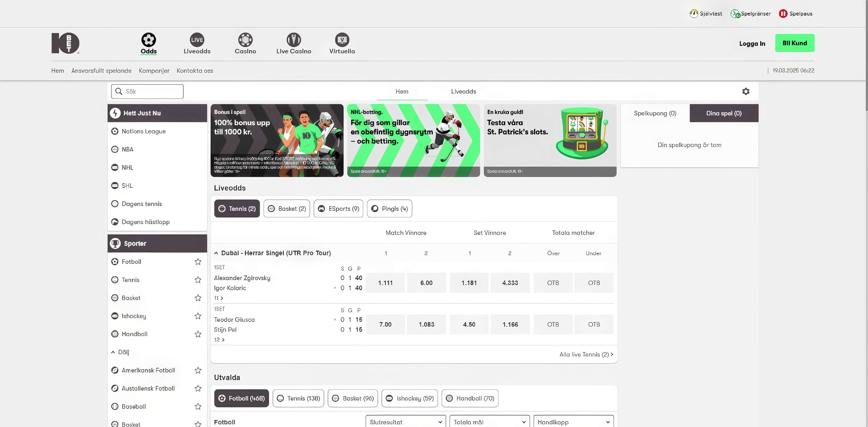Open the Live Casino section icon
This screenshot has width=868, height=427.
[x=293, y=40]
